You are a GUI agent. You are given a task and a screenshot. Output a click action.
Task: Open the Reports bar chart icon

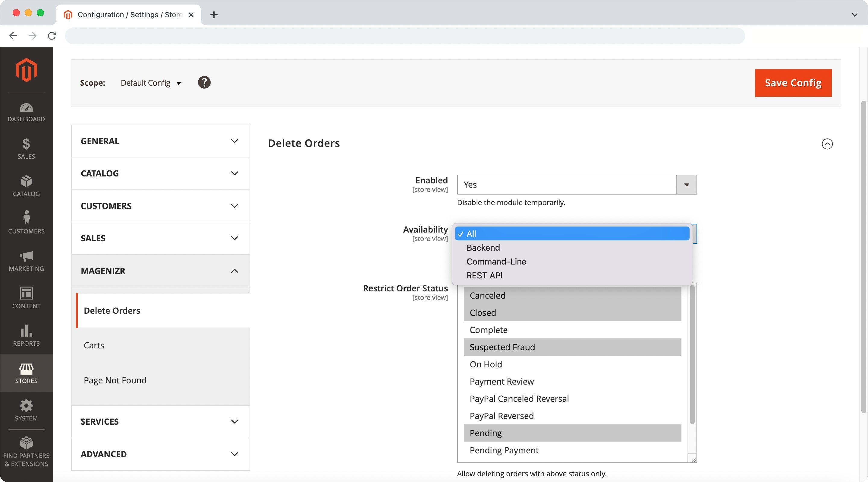(26, 335)
